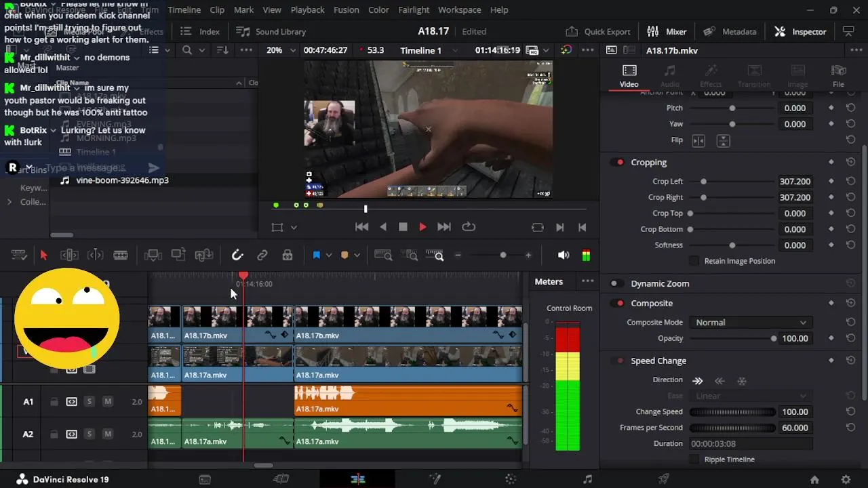Open the marker color dropdown arrow
Screen dimensions: 868x488
(x=357, y=256)
